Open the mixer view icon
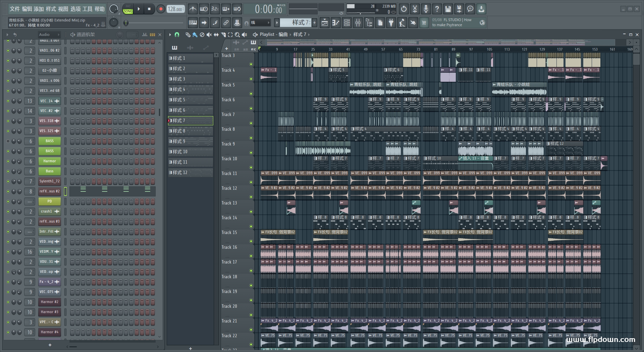The height and width of the screenshot is (352, 644). [x=358, y=23]
